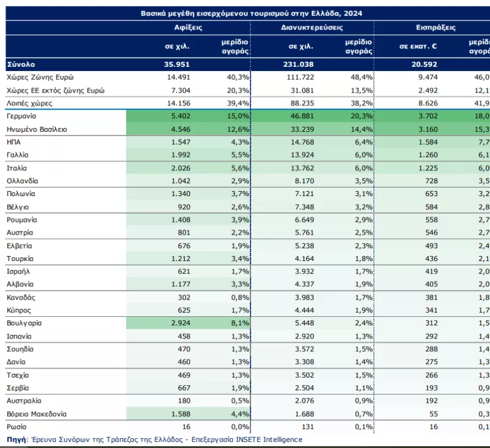Select the 'Αφίξεις' column group header
The image size is (490, 448).
click(188, 28)
